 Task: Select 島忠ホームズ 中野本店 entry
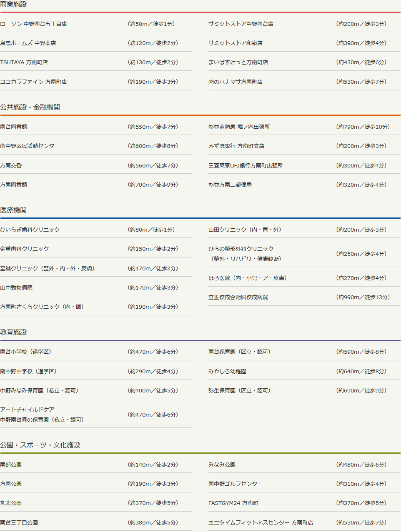(x=28, y=43)
